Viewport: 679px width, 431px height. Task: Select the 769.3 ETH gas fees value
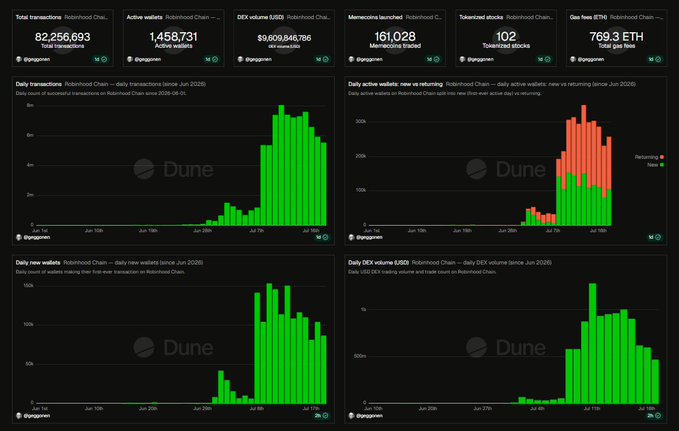click(x=617, y=37)
